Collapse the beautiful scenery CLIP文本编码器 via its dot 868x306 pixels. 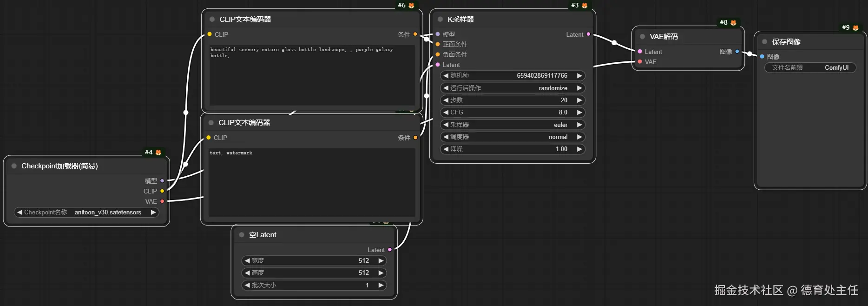click(212, 20)
